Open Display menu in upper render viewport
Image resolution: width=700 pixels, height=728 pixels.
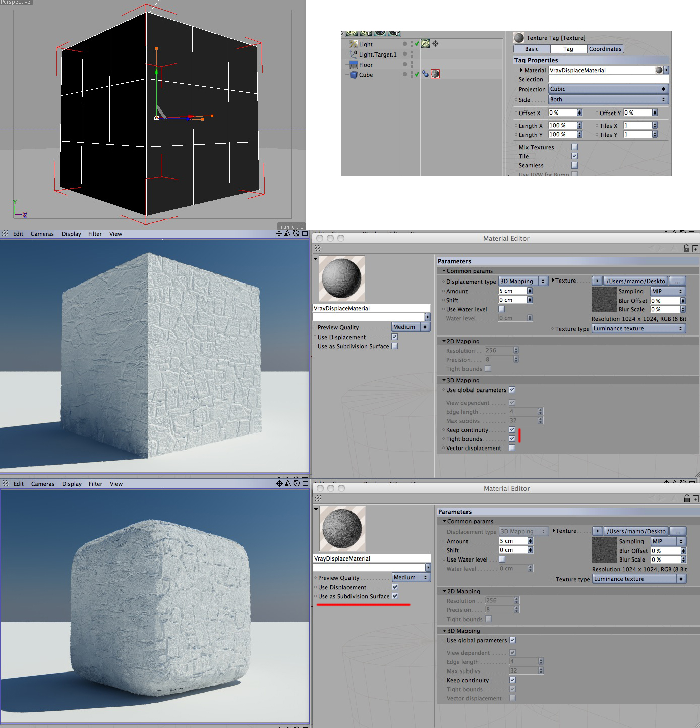click(71, 234)
